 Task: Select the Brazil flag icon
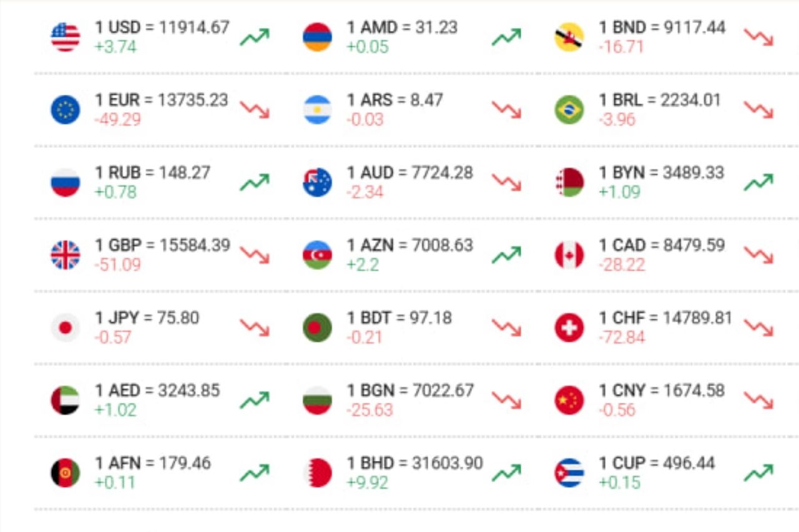click(569, 110)
